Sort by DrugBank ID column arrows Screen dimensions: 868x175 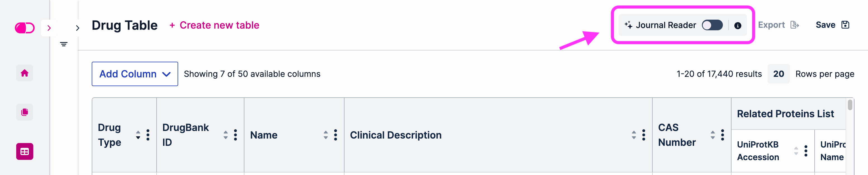(x=225, y=135)
